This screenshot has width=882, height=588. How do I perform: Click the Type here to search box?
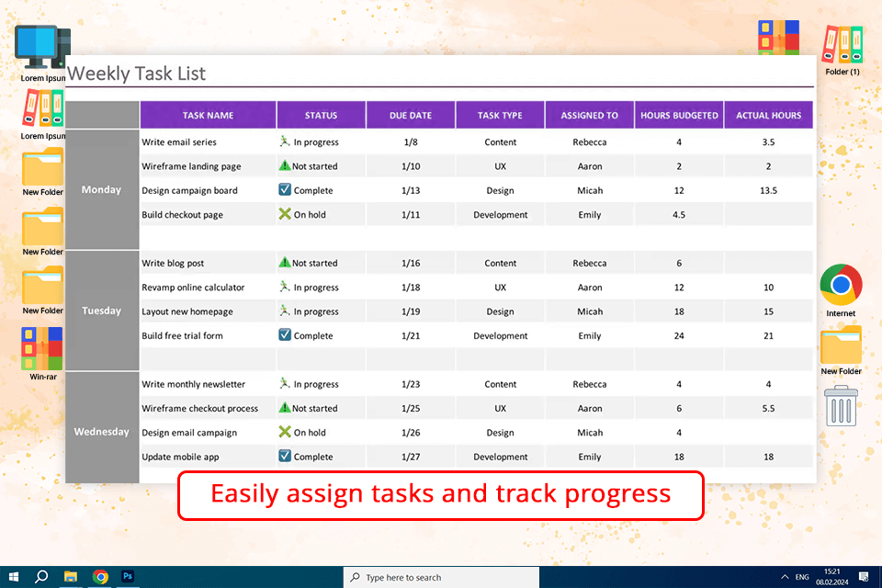441,577
